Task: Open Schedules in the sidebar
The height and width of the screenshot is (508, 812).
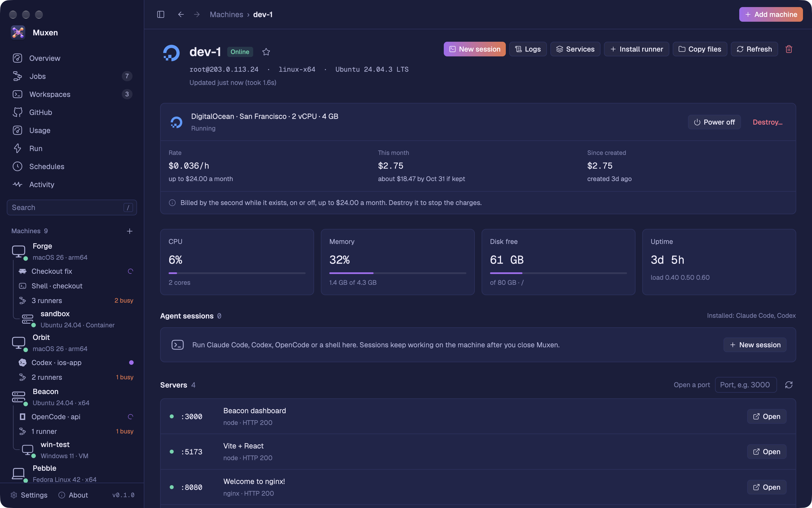Action: [x=72, y=166]
